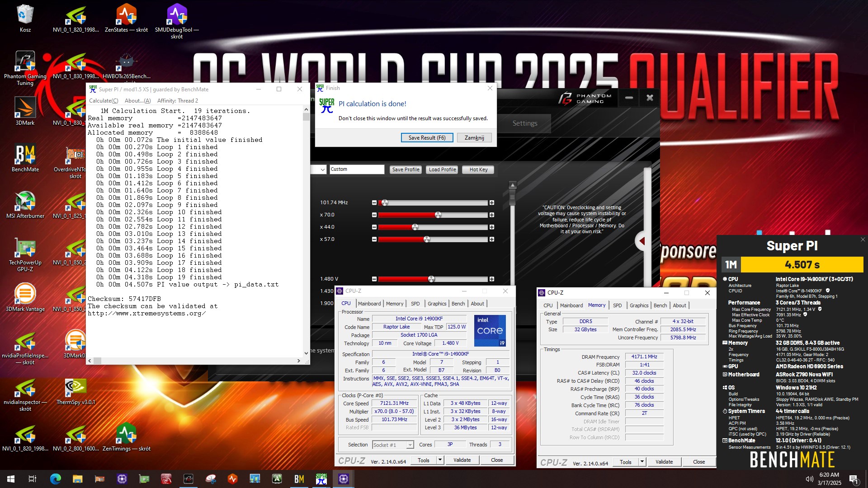Screen dimensions: 868x488
Task: Select SPD tab in right CPU-Z
Action: click(617, 305)
